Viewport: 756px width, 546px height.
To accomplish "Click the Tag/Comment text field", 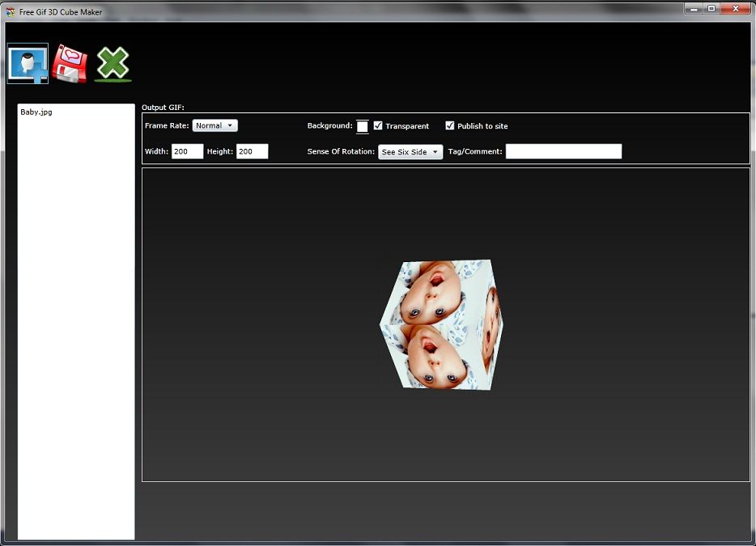I will point(563,151).
